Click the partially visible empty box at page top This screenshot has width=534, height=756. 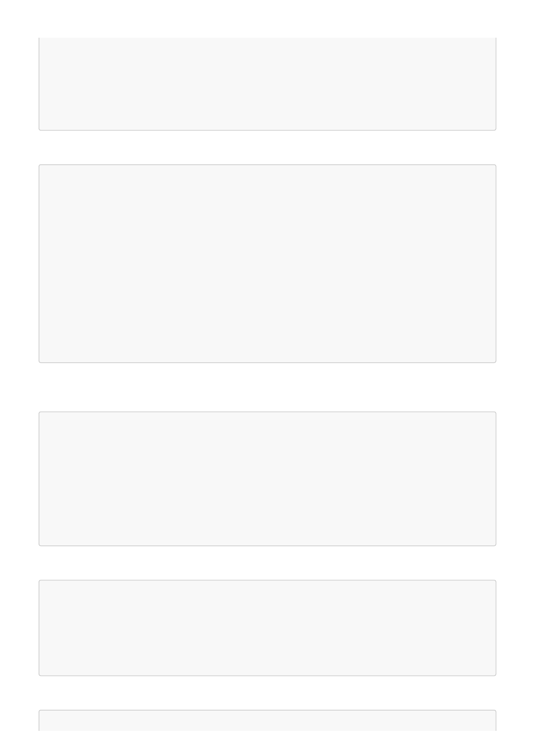coord(267,84)
